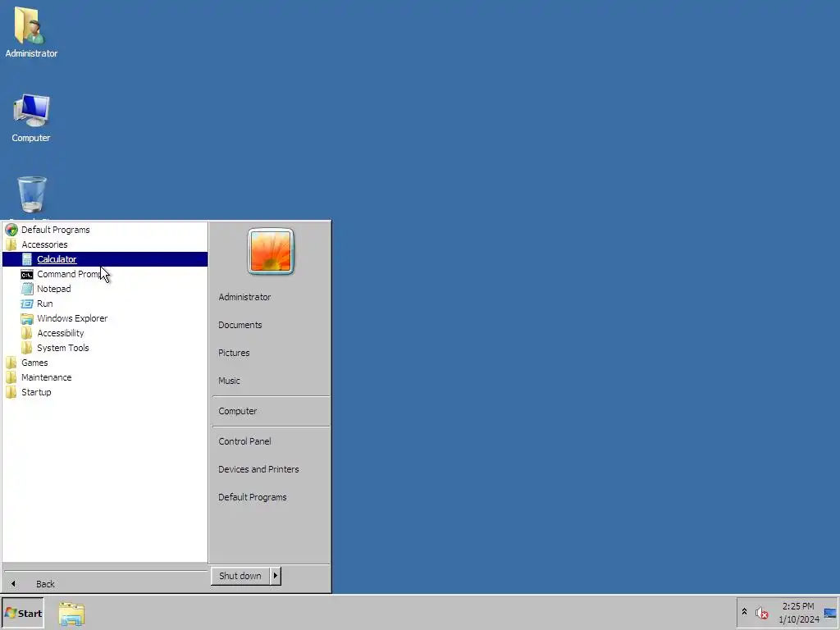Click the Accessibility folder icon
Screen dimensions: 840x630
click(x=27, y=333)
